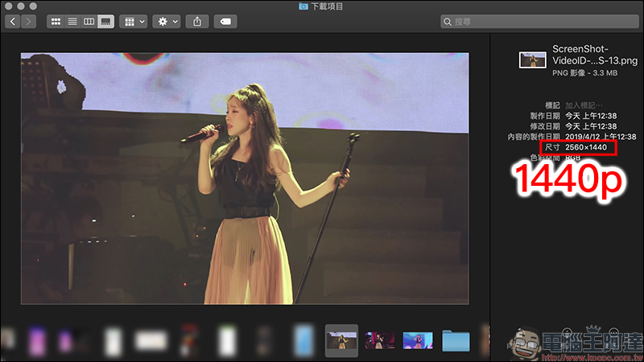Go forward with the right arrow button
This screenshot has width=644, height=362.
29,21
